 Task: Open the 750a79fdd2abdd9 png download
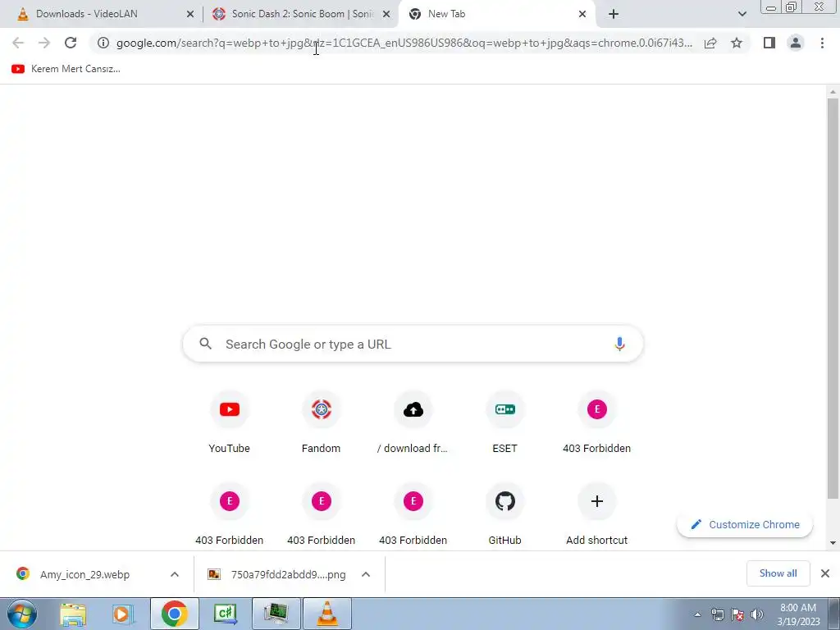[279, 574]
